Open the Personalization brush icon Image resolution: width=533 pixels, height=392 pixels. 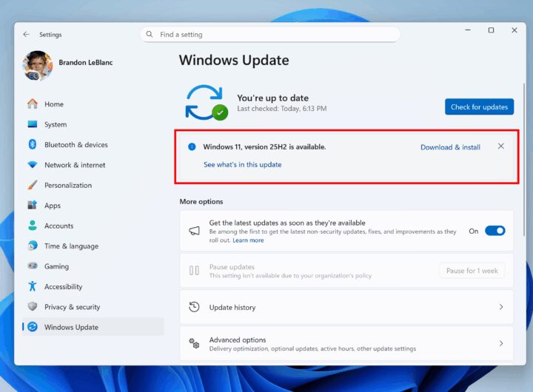pyautogui.click(x=33, y=186)
